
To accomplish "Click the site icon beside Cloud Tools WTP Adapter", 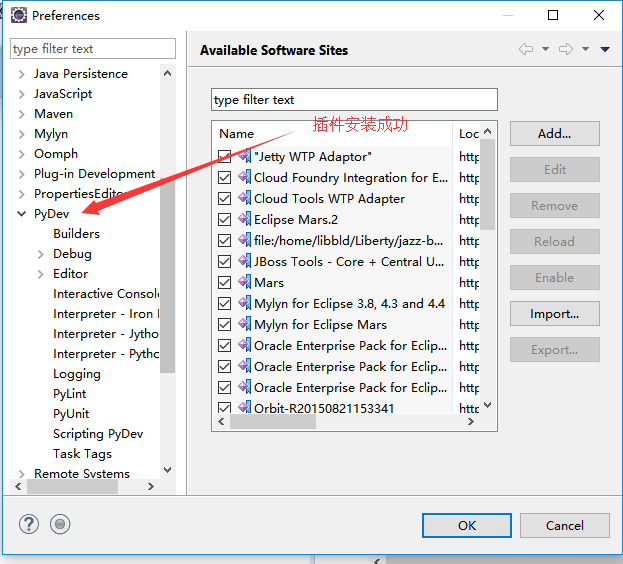I will click(x=244, y=198).
